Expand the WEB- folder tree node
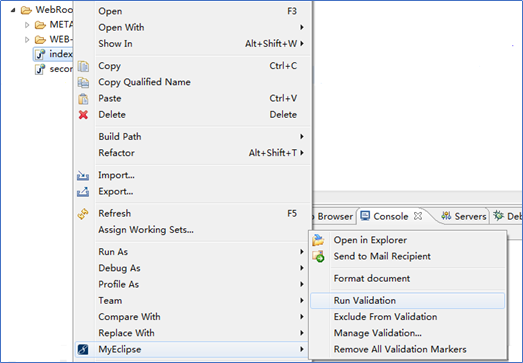The image size is (523, 363). tap(27, 40)
